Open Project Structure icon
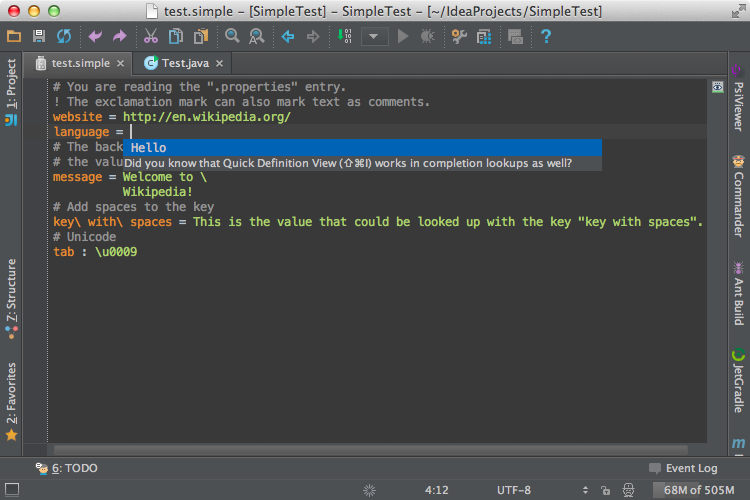 point(484,36)
